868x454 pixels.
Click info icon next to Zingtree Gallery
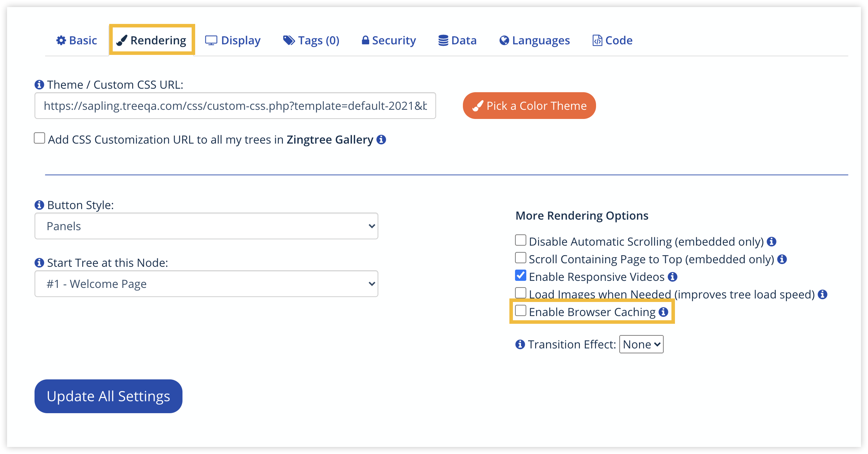pos(381,140)
